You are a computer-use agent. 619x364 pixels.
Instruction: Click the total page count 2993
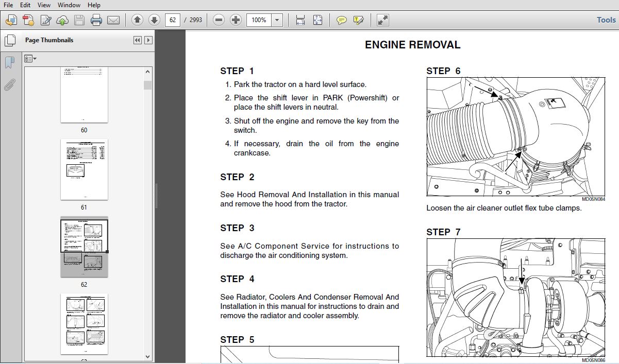click(196, 20)
